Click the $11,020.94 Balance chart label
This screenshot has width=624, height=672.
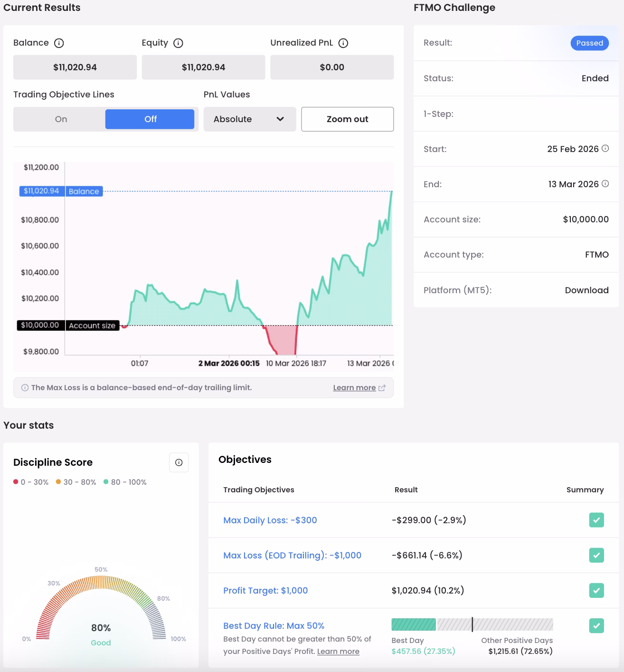(x=61, y=191)
